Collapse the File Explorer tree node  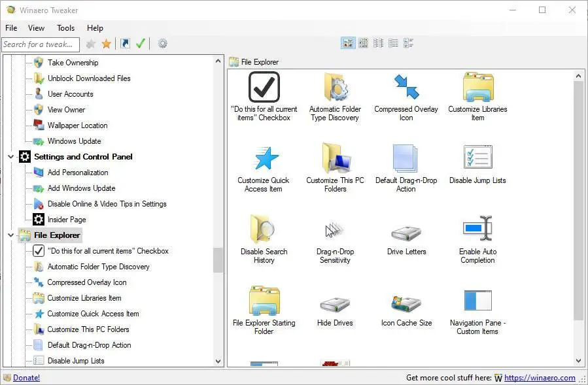[x=11, y=235]
